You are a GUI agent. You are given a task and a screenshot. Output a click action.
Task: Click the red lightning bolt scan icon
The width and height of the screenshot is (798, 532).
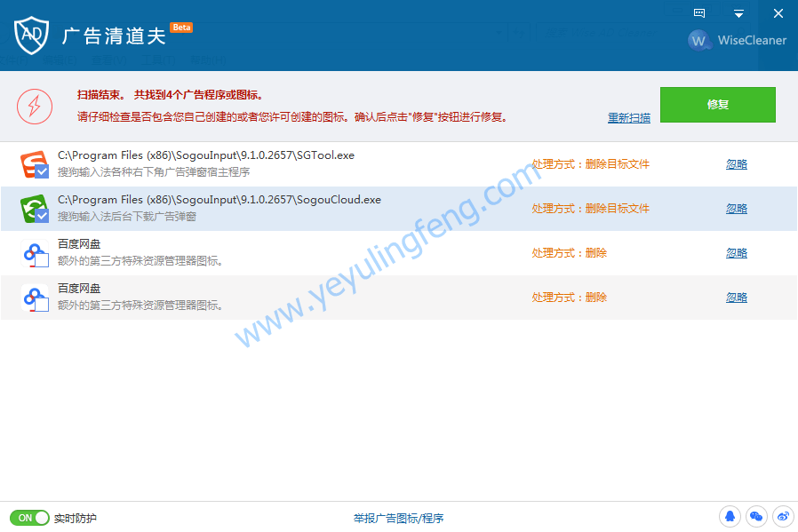point(34,107)
